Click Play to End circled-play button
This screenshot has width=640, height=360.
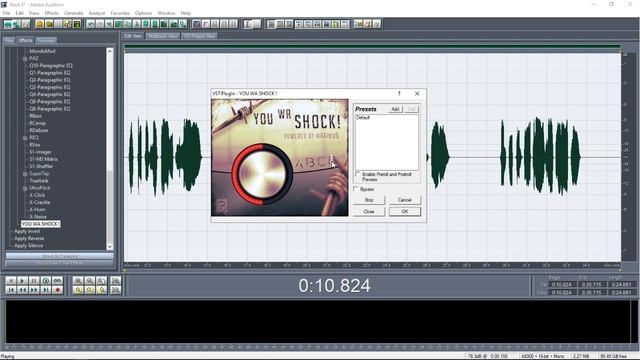point(46,281)
